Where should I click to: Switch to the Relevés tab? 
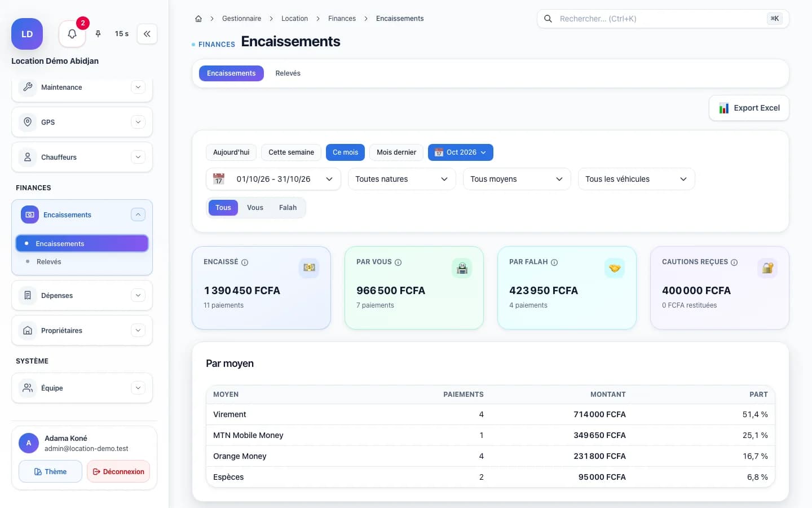(288, 73)
